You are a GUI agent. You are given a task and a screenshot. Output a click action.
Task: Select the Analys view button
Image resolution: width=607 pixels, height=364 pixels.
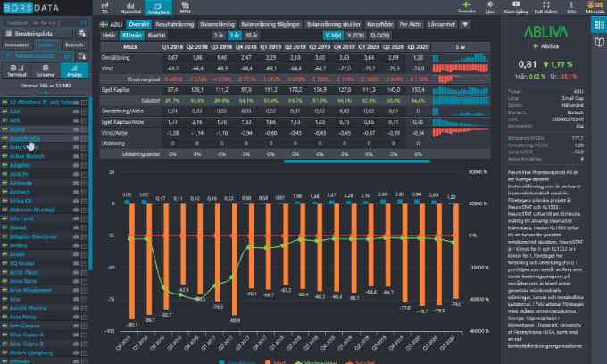(x=74, y=70)
